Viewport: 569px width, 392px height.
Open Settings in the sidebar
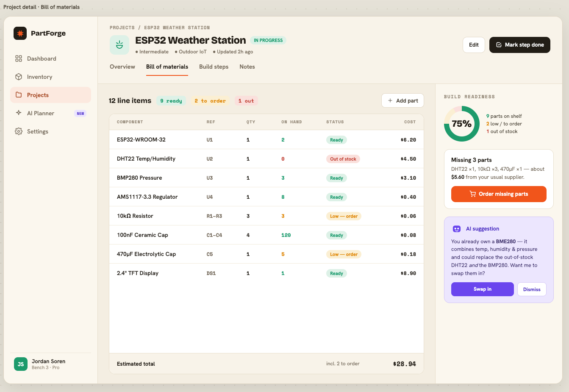click(50, 131)
